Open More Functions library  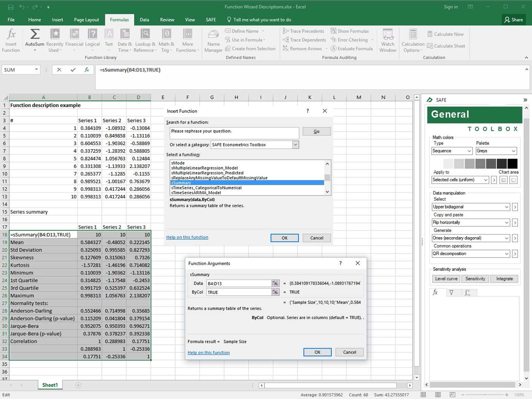click(187, 41)
